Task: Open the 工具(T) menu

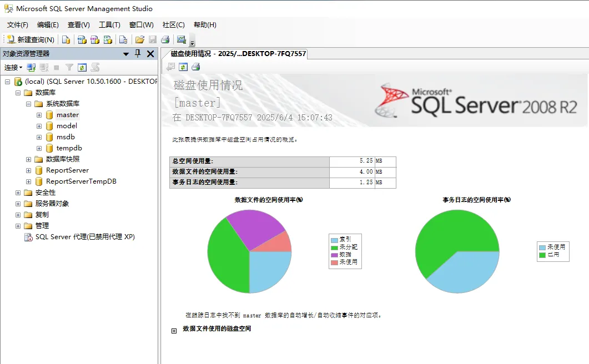Action: click(x=109, y=25)
